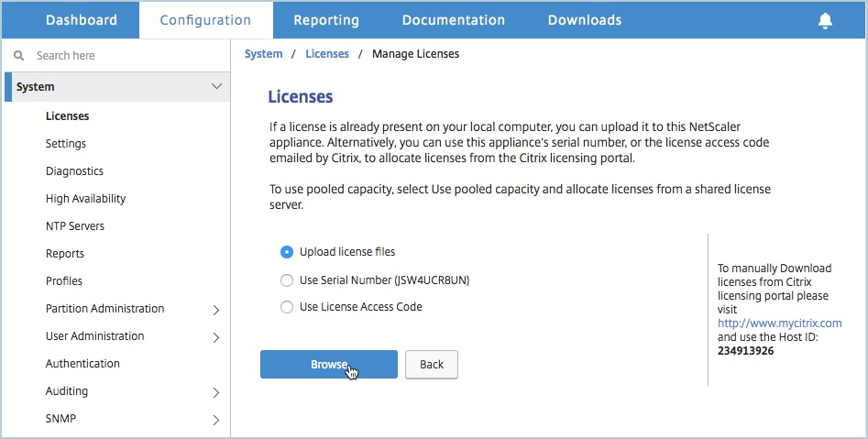Click the search magnifier icon
868x439 pixels.
coord(19,55)
